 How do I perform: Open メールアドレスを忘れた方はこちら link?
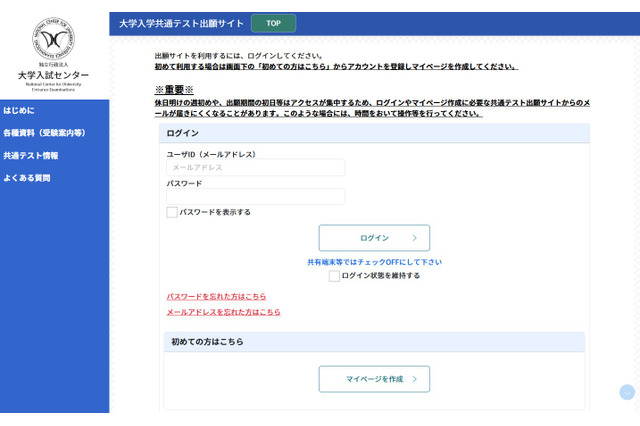[223, 312]
